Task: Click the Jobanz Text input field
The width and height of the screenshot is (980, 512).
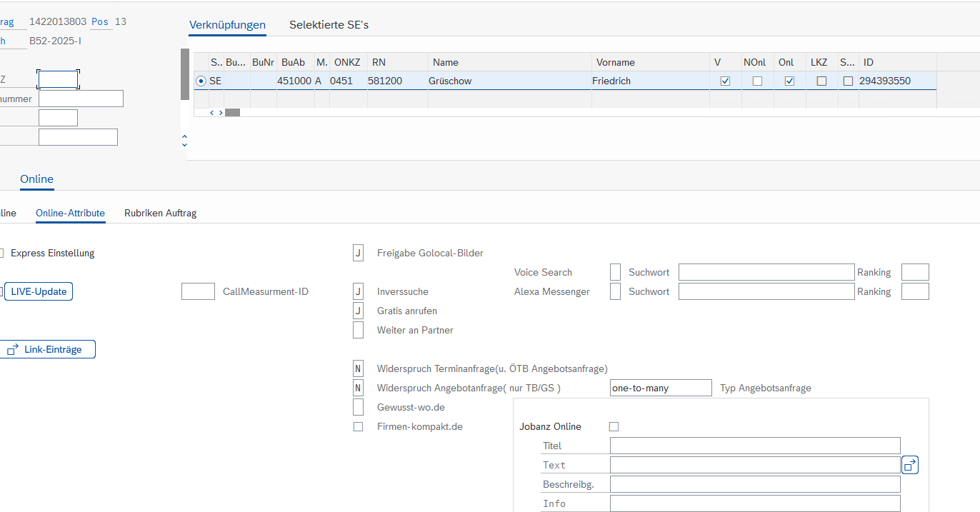Action: [755, 465]
